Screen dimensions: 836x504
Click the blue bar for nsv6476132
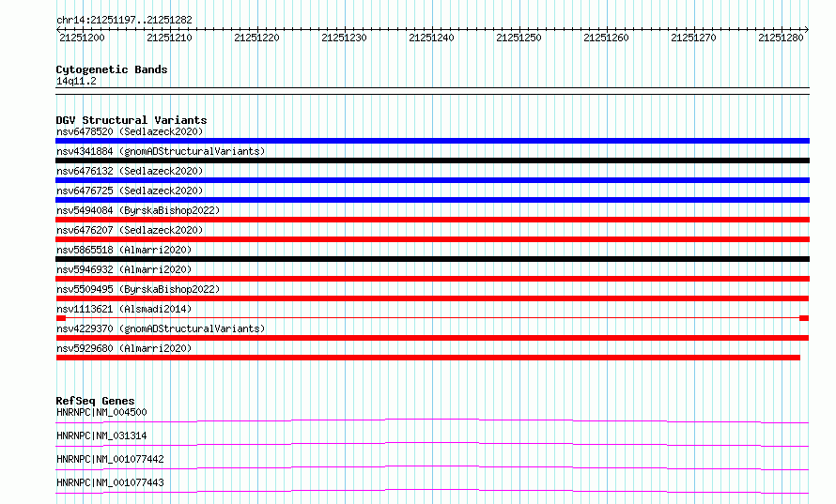point(432,180)
